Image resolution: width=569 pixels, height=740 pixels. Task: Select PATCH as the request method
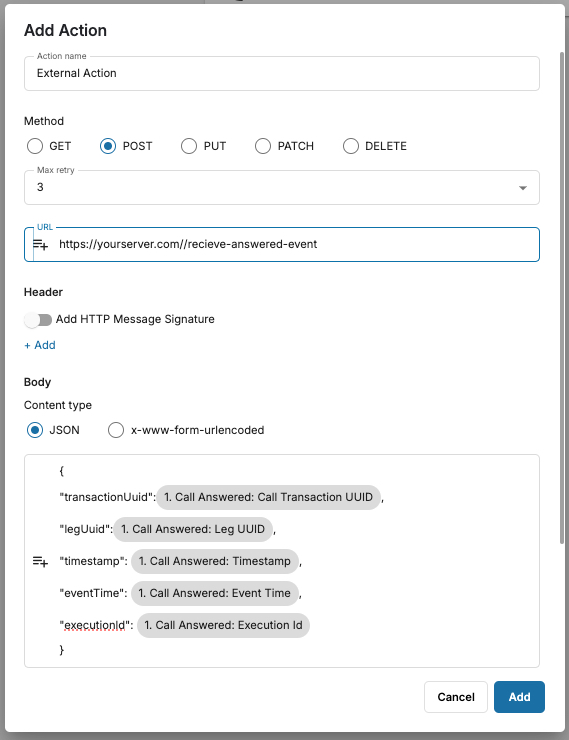pos(263,146)
